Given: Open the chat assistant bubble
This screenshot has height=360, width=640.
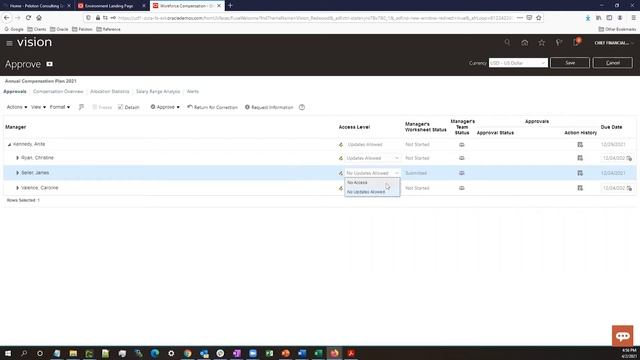Looking at the screenshot, I should (622, 336).
